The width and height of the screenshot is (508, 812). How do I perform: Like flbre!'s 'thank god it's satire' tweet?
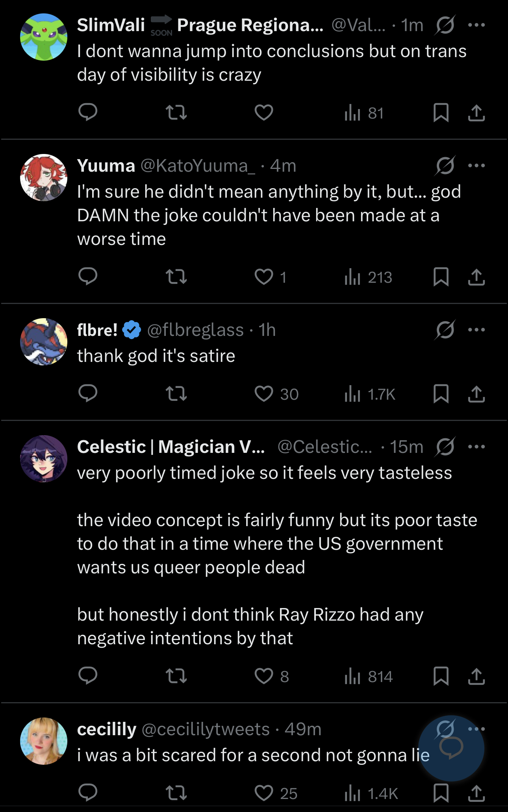pyautogui.click(x=264, y=394)
